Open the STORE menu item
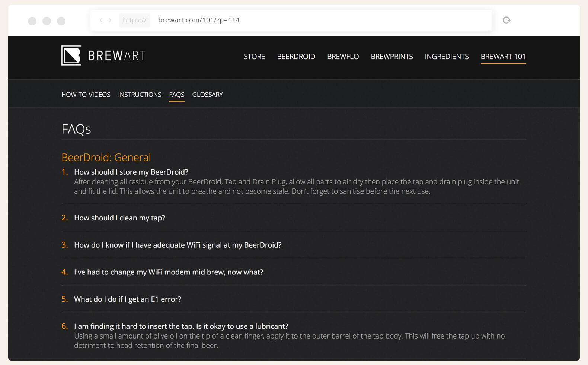This screenshot has height=365, width=588. [x=254, y=57]
